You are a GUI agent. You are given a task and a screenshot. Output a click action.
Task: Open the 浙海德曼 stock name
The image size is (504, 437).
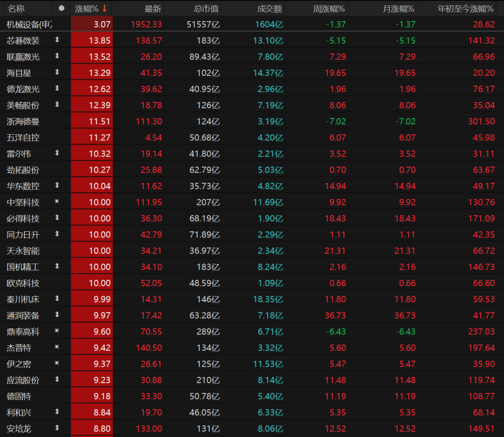point(23,121)
